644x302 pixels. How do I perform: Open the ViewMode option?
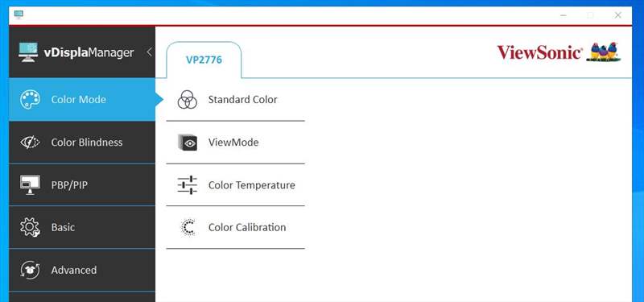[235, 143]
